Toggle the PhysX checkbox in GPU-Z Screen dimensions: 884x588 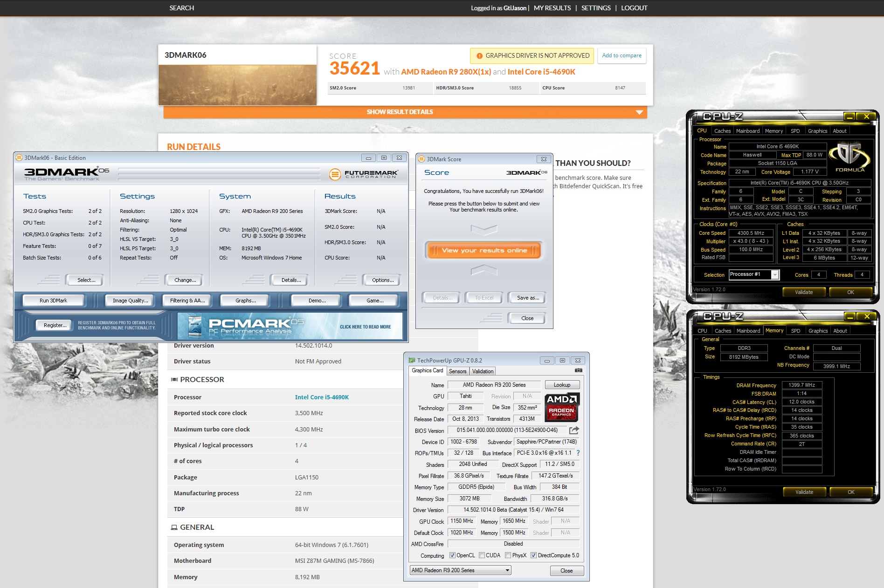click(508, 555)
